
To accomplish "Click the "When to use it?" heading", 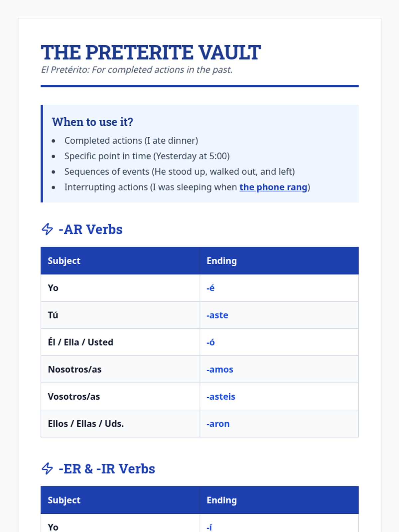I will tap(92, 122).
